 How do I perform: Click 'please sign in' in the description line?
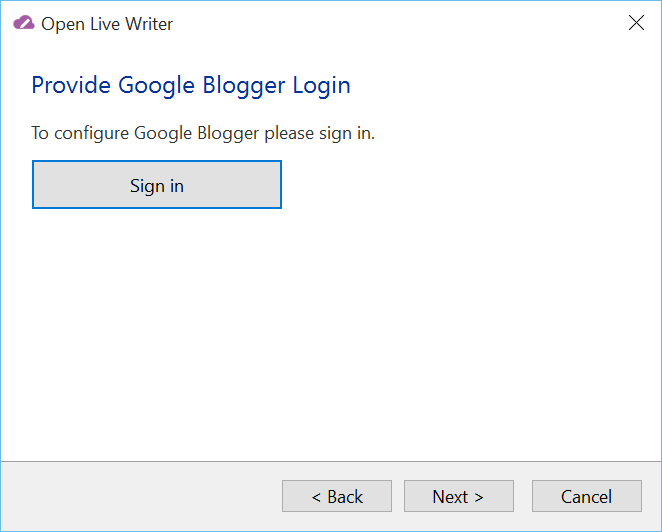point(320,134)
